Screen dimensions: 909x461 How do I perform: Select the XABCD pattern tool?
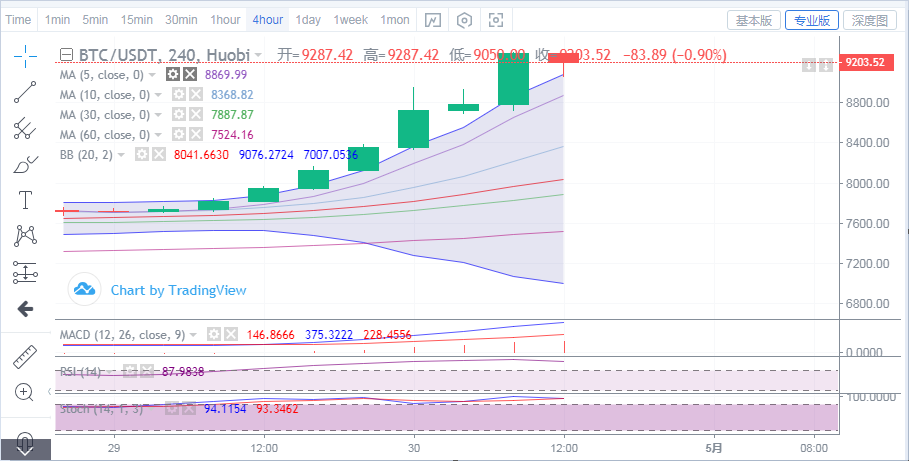pyautogui.click(x=26, y=235)
